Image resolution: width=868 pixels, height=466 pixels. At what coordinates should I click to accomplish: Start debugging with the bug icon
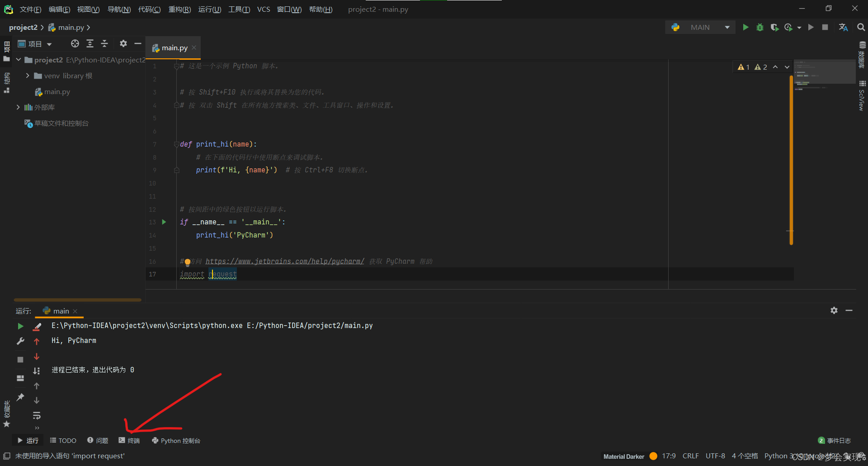point(760,28)
